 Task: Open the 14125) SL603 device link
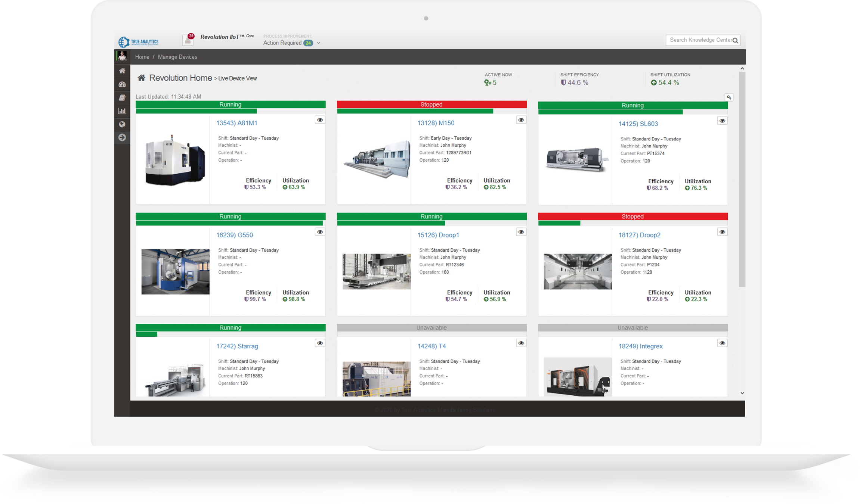(638, 124)
